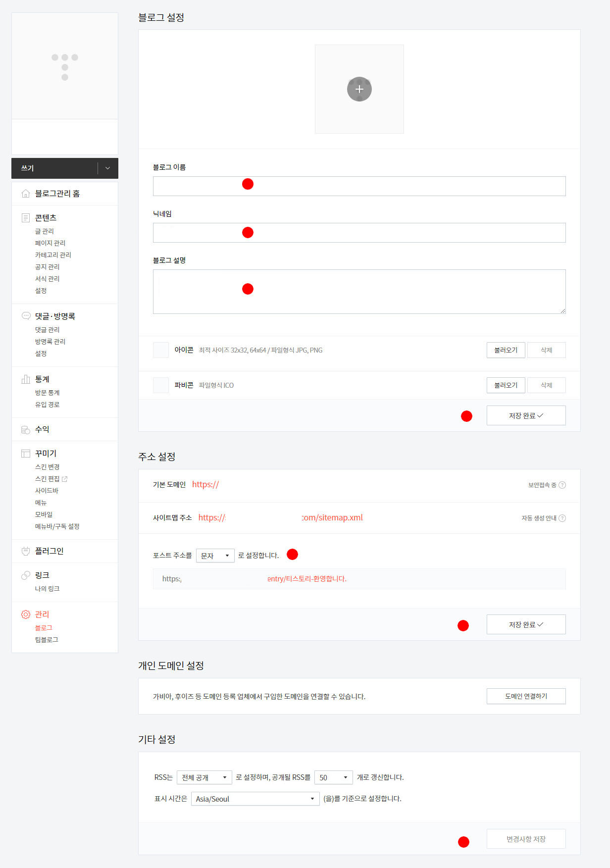610x868 pixels.
Task: Open 나의 링크 menu item
Action: click(x=47, y=589)
